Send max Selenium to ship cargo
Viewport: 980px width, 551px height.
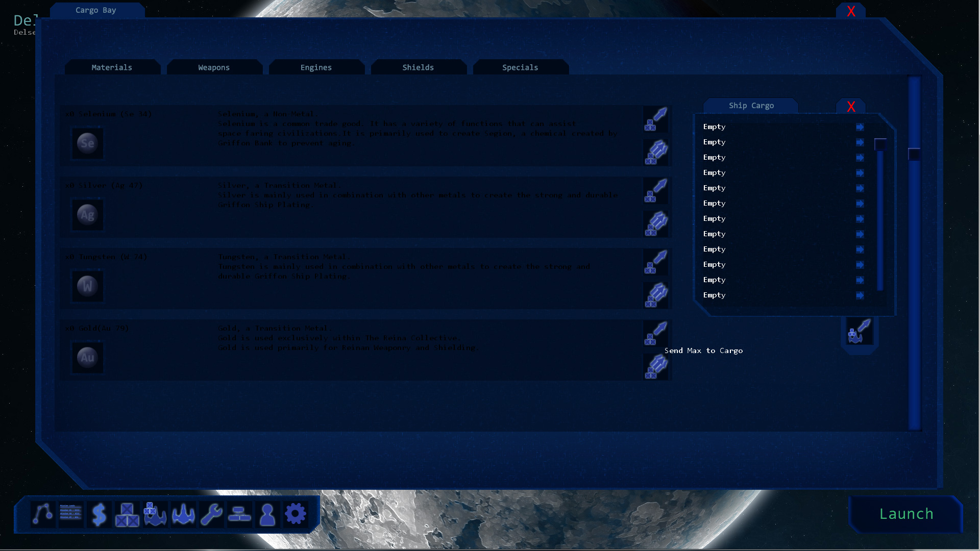(656, 152)
